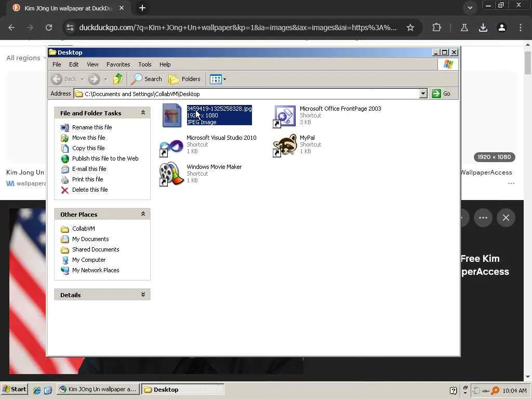Click the taskbar help question mark icon

(453, 391)
